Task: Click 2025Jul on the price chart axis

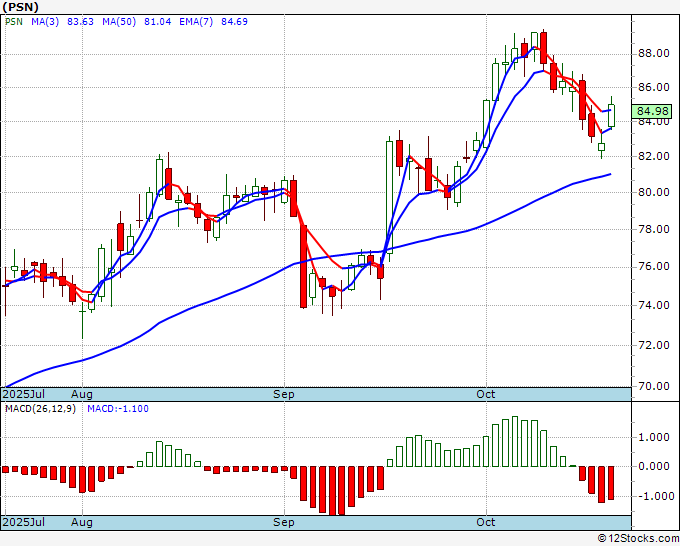Action: tap(24, 394)
